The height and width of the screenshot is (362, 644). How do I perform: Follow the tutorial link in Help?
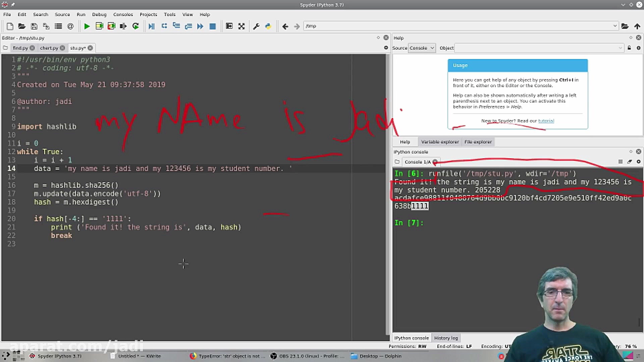click(546, 121)
